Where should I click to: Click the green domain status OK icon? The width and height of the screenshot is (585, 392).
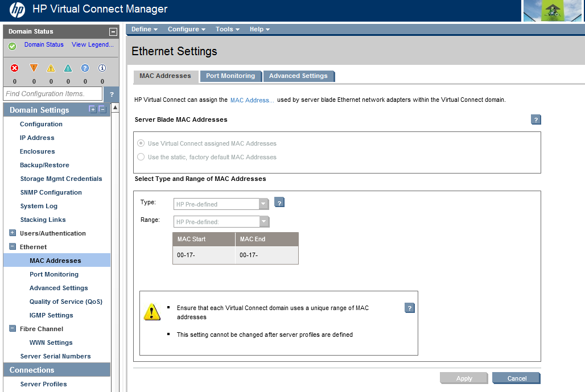pyautogui.click(x=13, y=46)
